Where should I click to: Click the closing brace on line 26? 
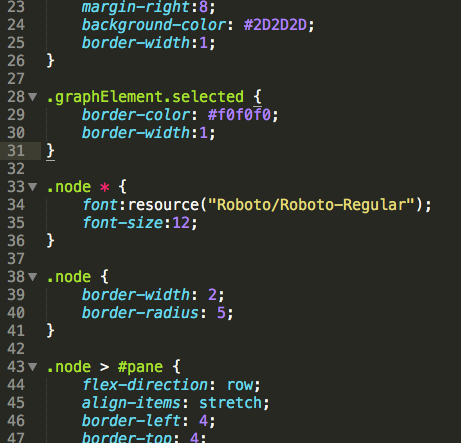tap(50, 61)
